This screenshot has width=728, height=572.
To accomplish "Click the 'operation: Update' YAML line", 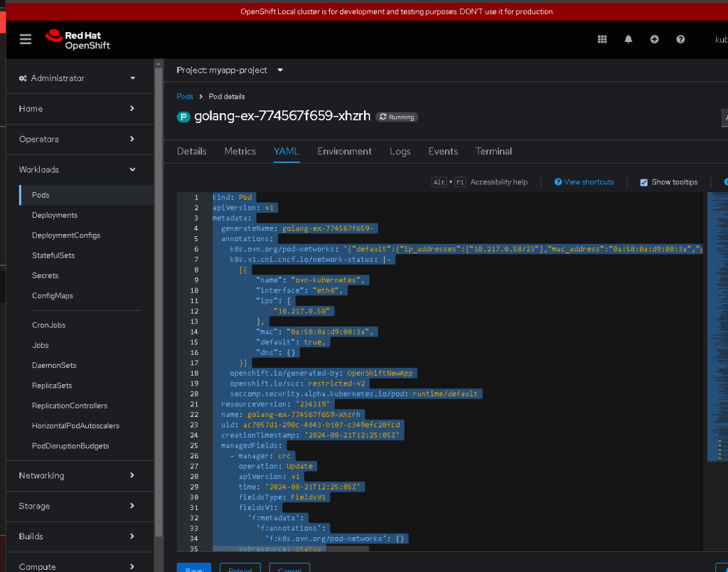I will [x=276, y=467].
